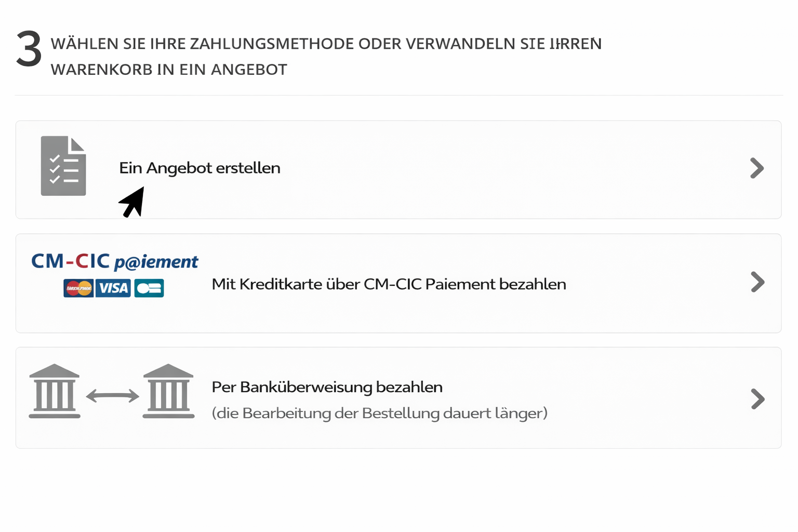Image resolution: width=798 pixels, height=532 pixels.
Task: Click the VISA card logo
Action: pos(113,288)
